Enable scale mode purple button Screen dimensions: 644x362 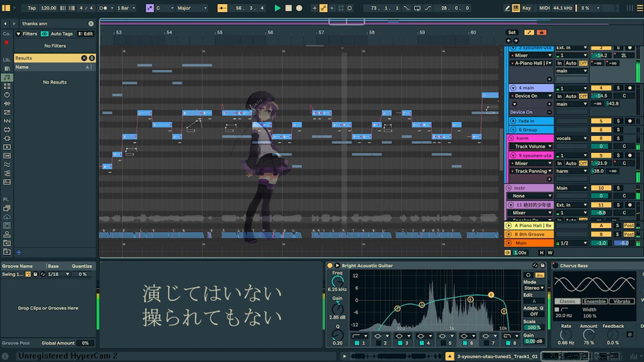coord(150,8)
